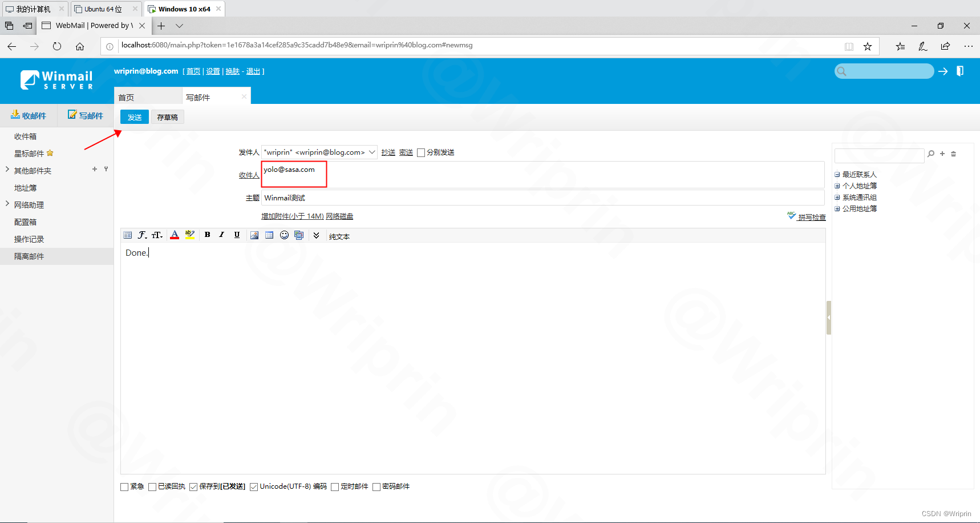
Task: Expand the 个人地址簿 tree node
Action: [837, 186]
